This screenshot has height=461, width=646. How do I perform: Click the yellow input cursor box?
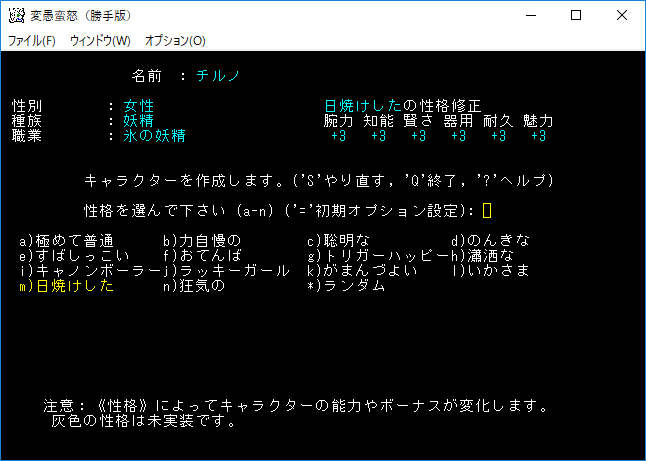[486, 211]
